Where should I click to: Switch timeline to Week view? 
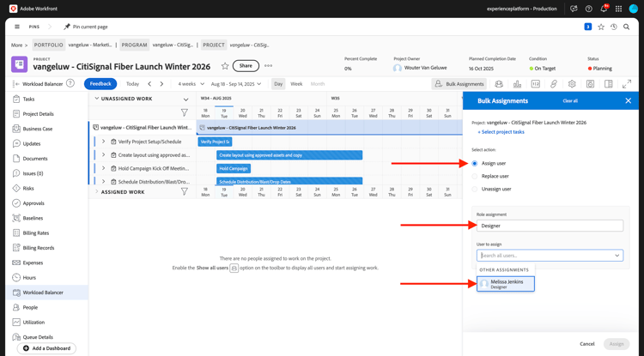point(296,84)
